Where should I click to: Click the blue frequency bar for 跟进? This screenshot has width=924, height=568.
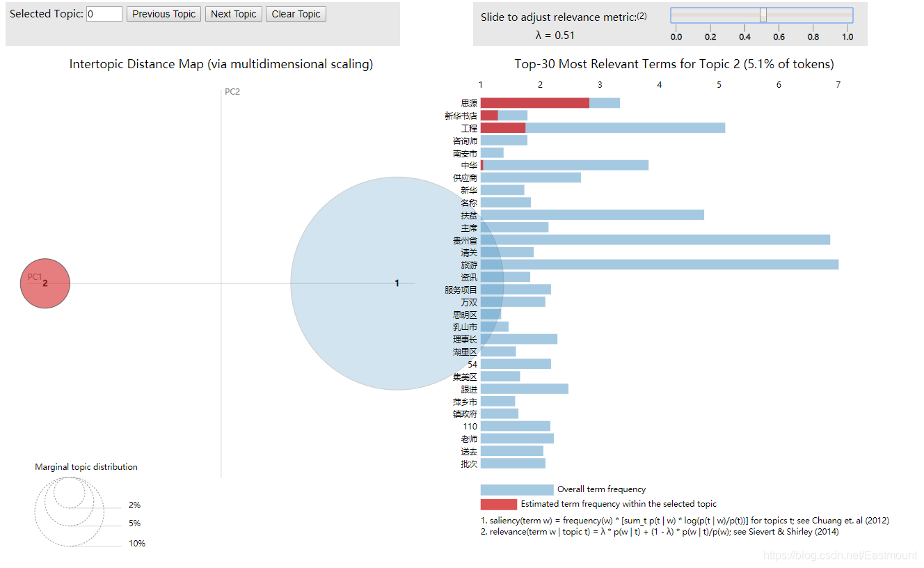point(525,389)
